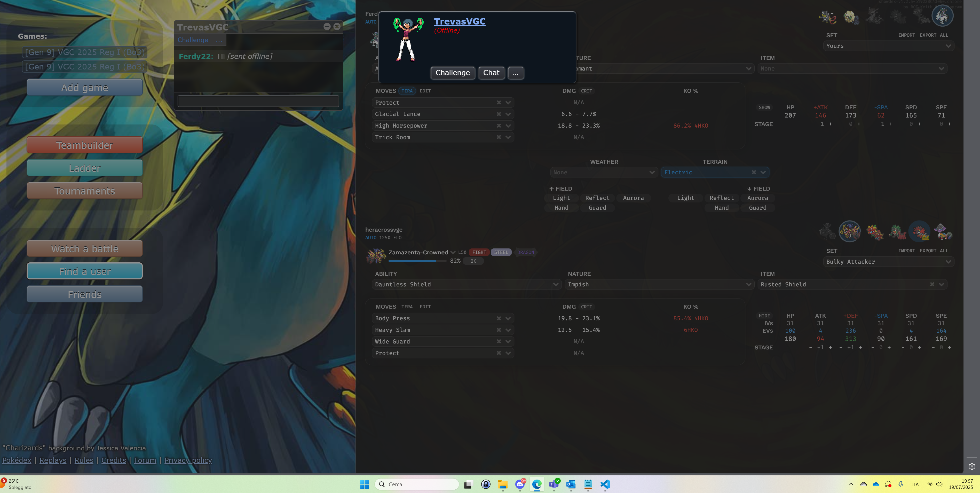This screenshot has height=493, width=980.
Task: Toggle TERA for the top Pokémon's moves
Action: pos(407,91)
